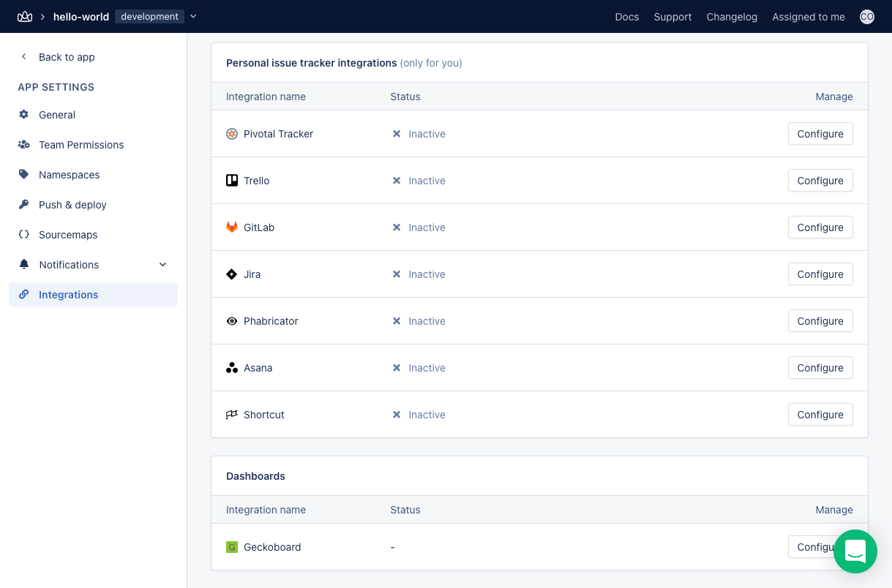Image resolution: width=892 pixels, height=588 pixels.
Task: Click the Jira diamond logo icon
Action: pos(232,274)
